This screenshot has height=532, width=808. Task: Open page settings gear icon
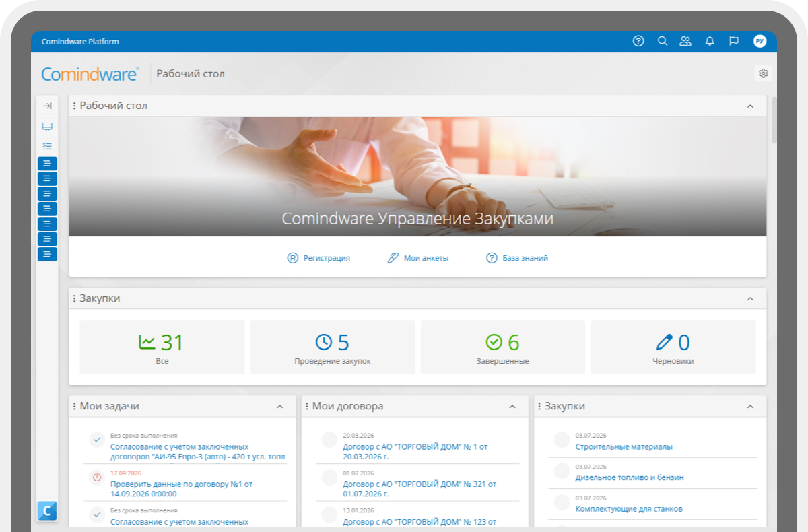[x=763, y=73]
